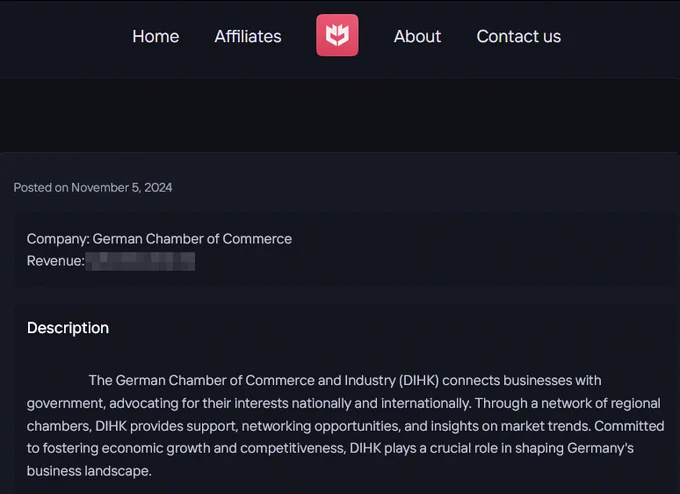This screenshot has height=494, width=680.
Task: Click 'business landscape.' at paragraph end
Action: click(x=89, y=471)
